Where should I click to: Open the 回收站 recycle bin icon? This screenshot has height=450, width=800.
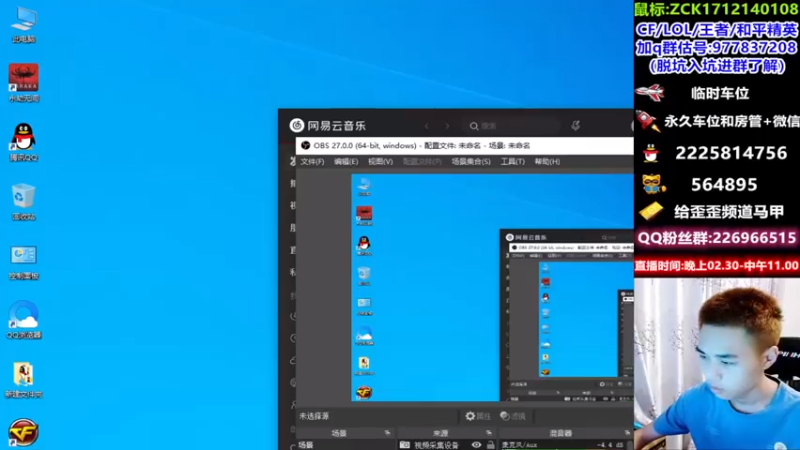tap(23, 202)
